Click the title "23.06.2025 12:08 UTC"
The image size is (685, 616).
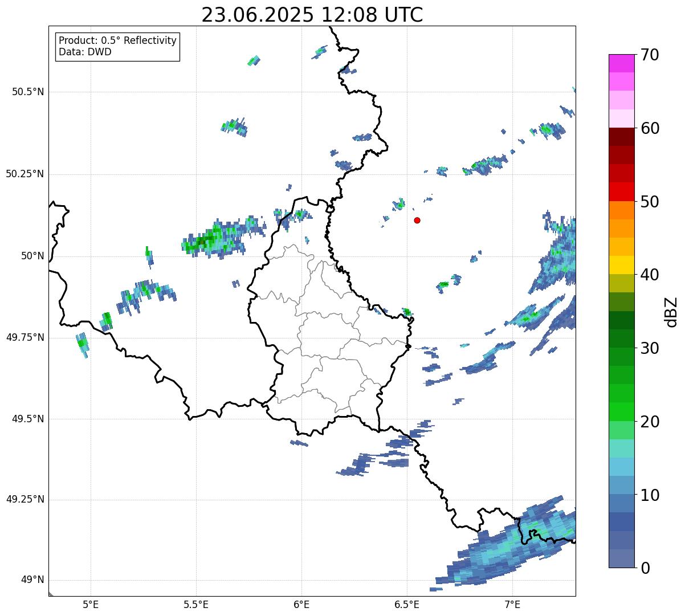coord(312,14)
